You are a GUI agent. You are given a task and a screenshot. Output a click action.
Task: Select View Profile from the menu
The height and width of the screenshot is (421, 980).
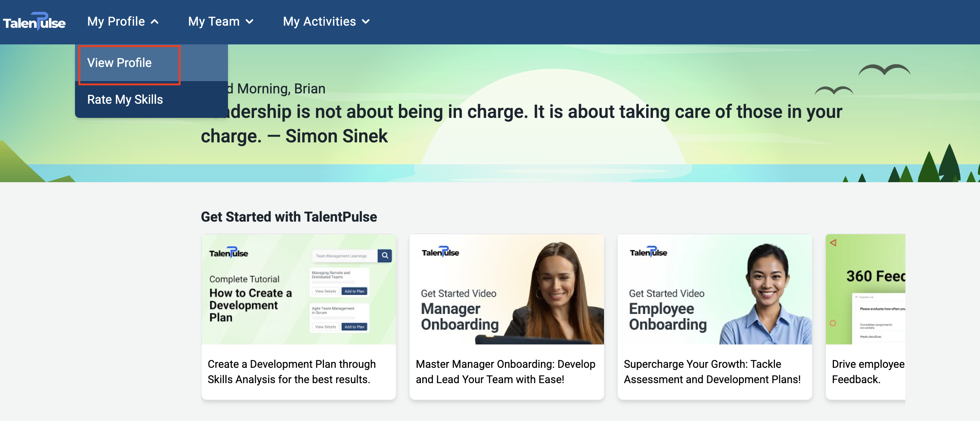point(119,63)
